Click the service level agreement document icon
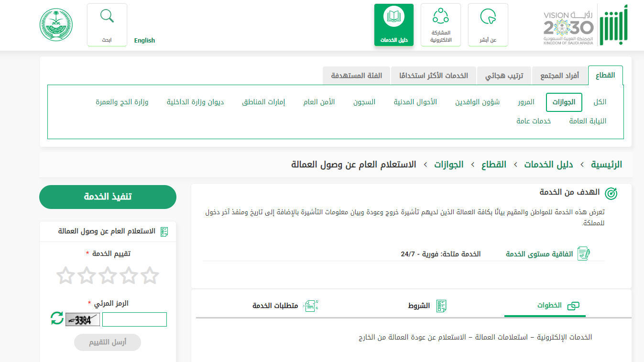644x362 pixels. coord(584,254)
